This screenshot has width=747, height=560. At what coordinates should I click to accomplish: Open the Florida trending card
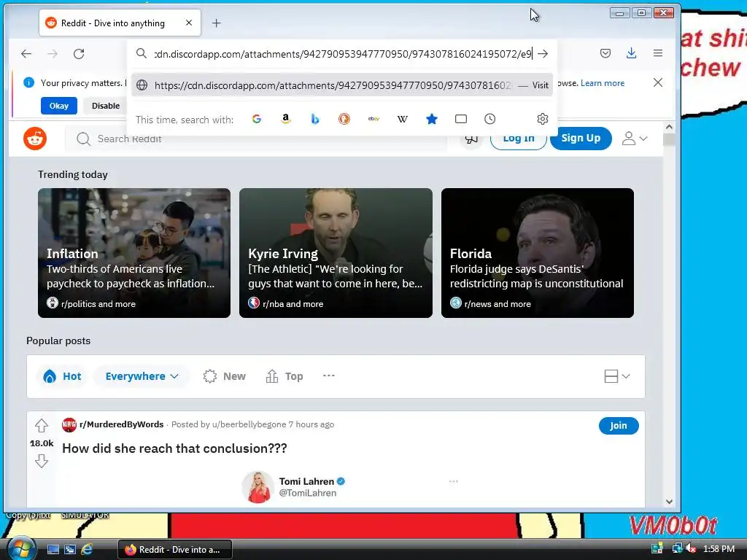(538, 253)
